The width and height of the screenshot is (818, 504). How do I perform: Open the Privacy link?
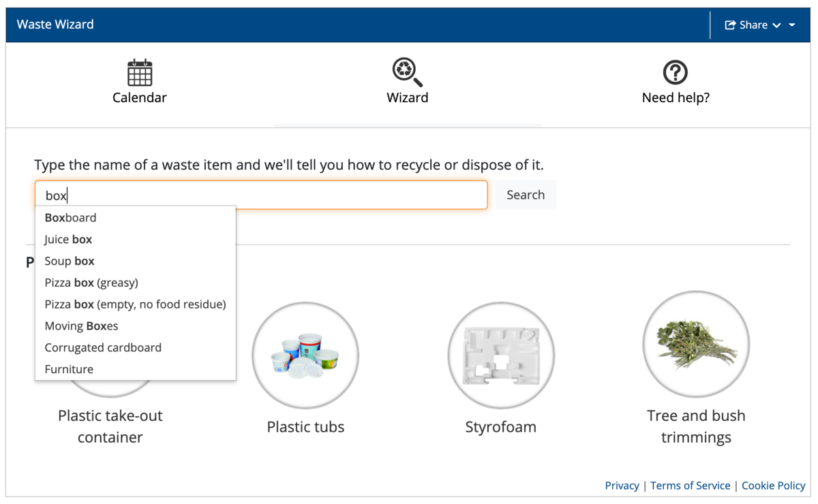pyautogui.click(x=622, y=486)
